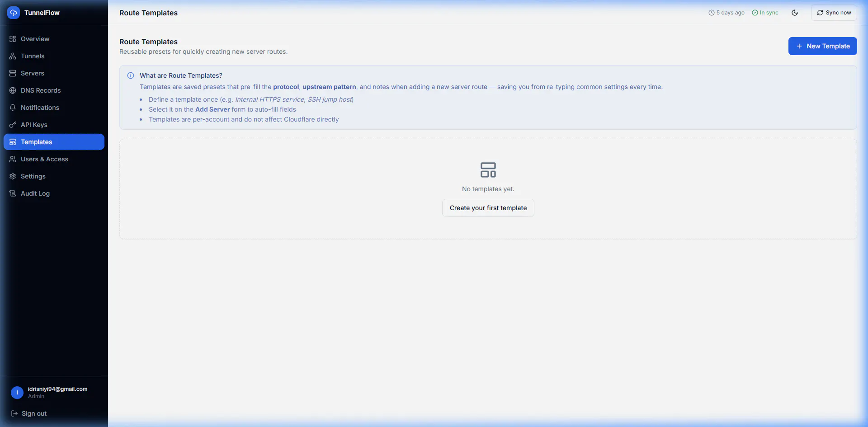
Task: Click the Notifications bell icon
Action: pyautogui.click(x=13, y=108)
